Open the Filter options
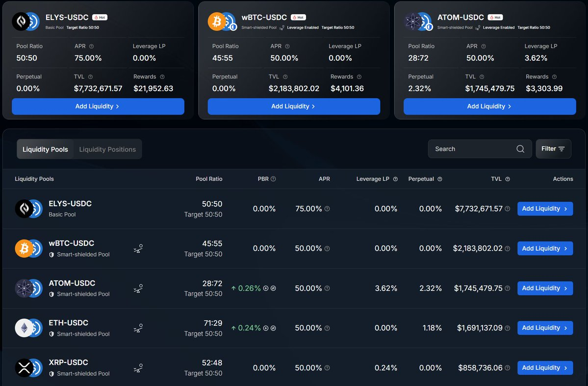The width and height of the screenshot is (588, 386). [553, 149]
